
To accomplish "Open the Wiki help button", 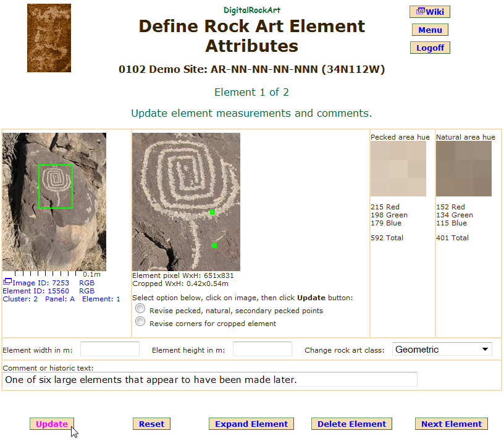I will click(x=430, y=12).
